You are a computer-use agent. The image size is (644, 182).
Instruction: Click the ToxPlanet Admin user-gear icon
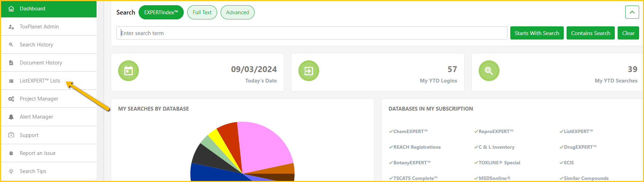[11, 27]
